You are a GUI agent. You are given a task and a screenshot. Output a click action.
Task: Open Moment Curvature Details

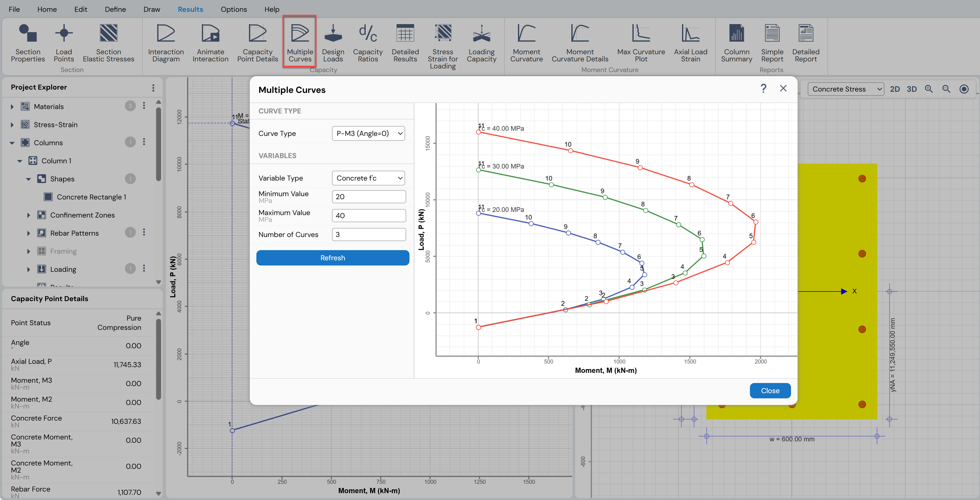(x=580, y=43)
